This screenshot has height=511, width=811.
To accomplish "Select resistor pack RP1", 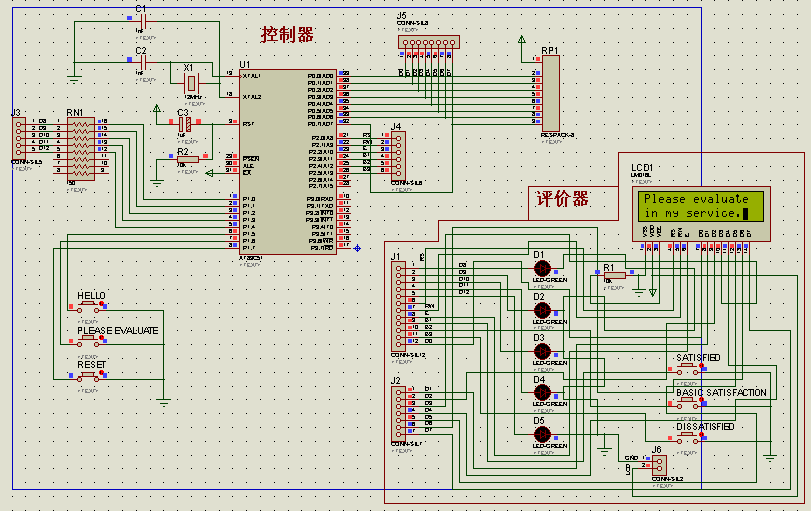I will click(x=550, y=94).
